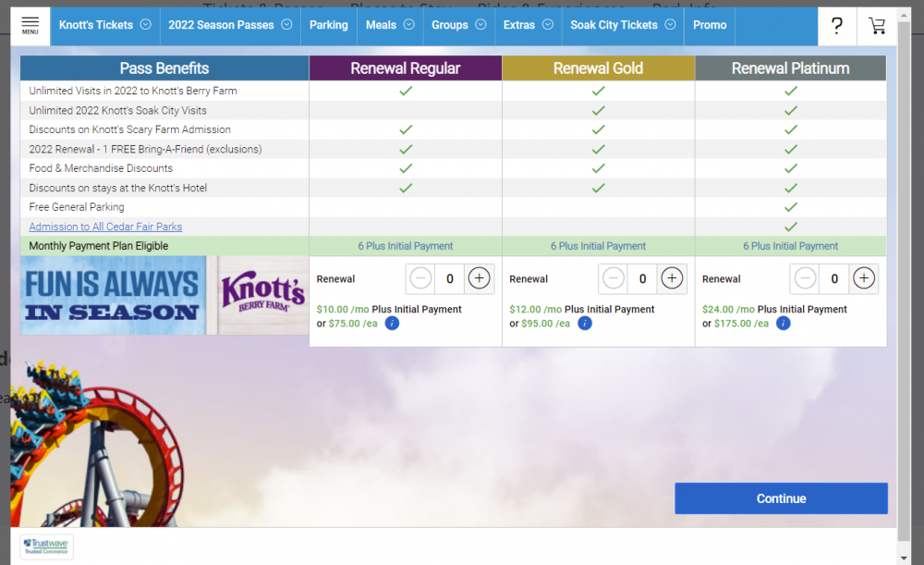Expand the 2022 Season Passes dropdown

(x=229, y=25)
